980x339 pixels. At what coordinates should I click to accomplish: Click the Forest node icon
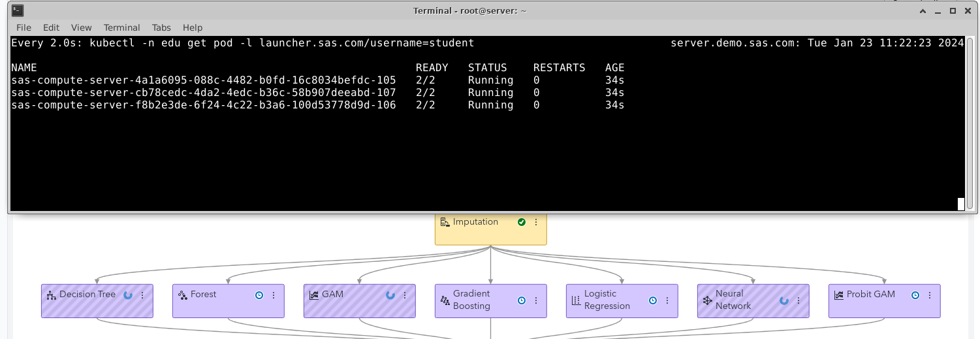[182, 295]
